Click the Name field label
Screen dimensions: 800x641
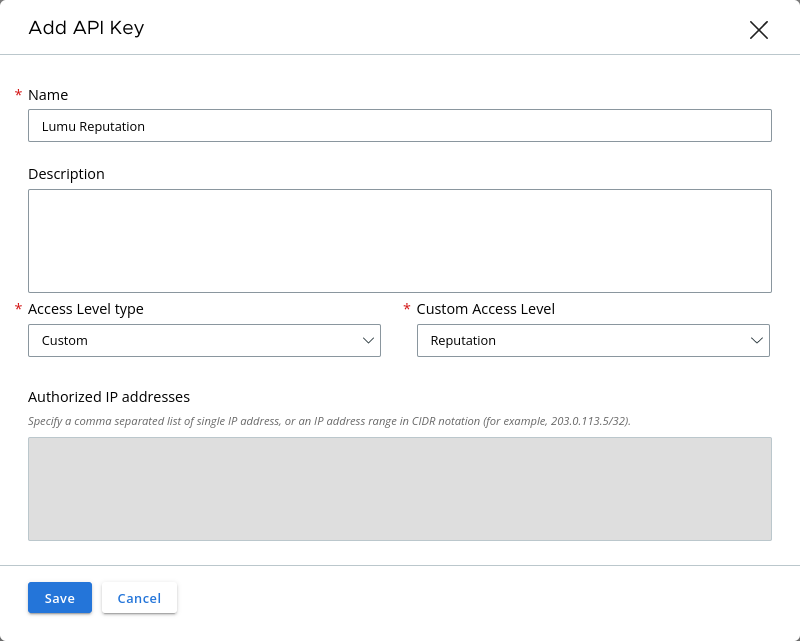click(x=48, y=95)
